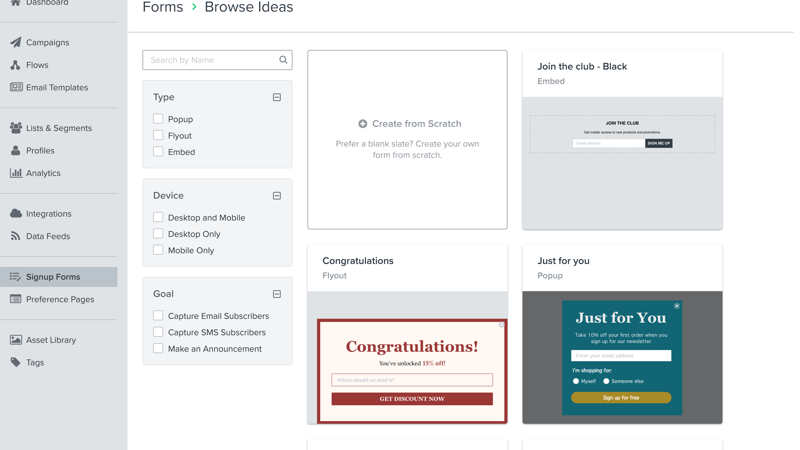
Task: Click the Email Templates icon
Action: [16, 87]
